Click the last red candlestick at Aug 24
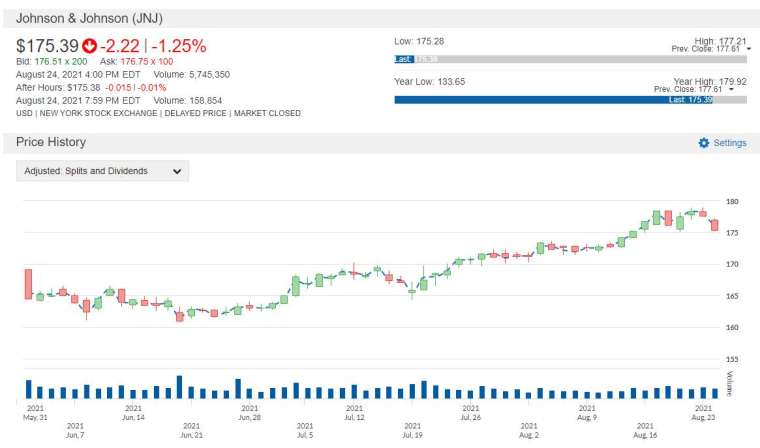 pos(714,225)
